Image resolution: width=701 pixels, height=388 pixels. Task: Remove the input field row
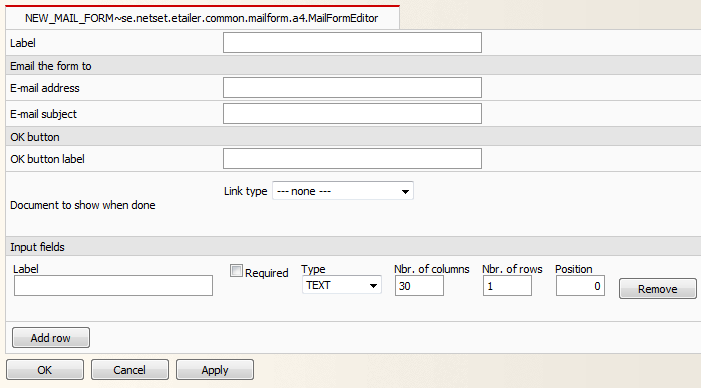tap(658, 289)
